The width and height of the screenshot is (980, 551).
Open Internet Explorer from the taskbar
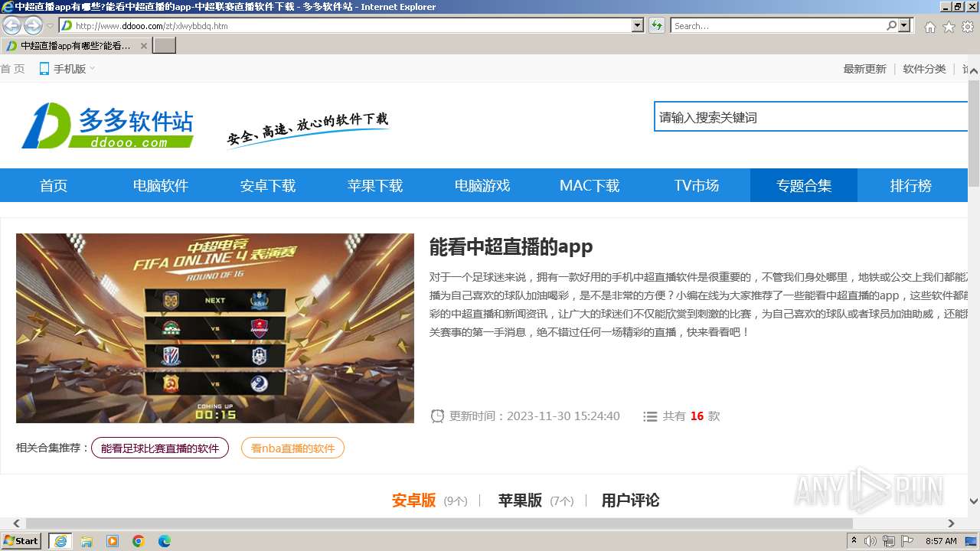[x=60, y=541]
